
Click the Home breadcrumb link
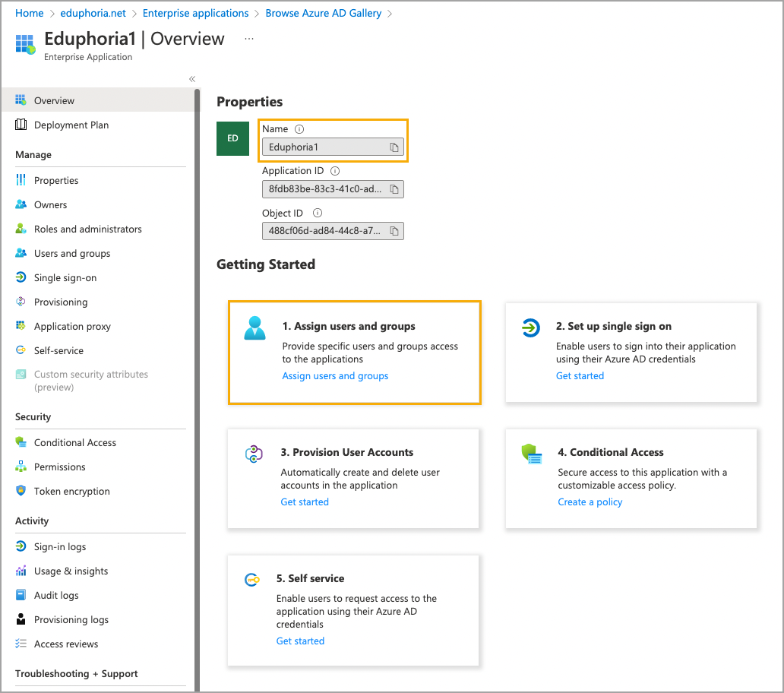click(30, 13)
